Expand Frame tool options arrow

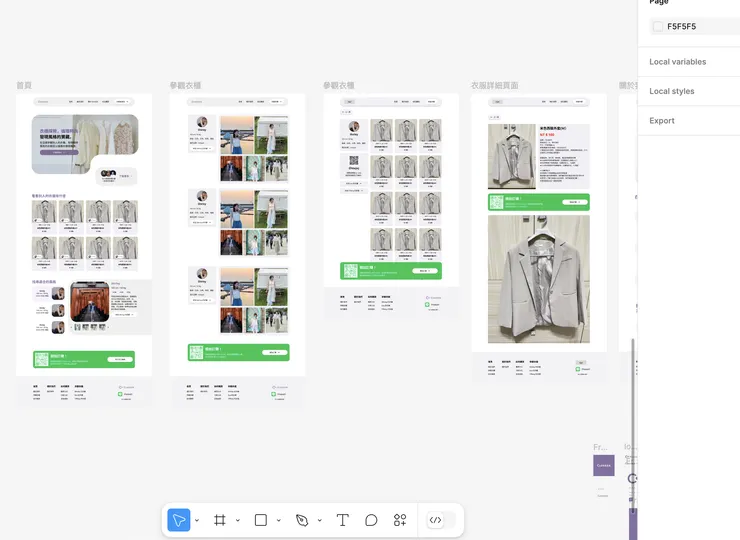(x=238, y=520)
